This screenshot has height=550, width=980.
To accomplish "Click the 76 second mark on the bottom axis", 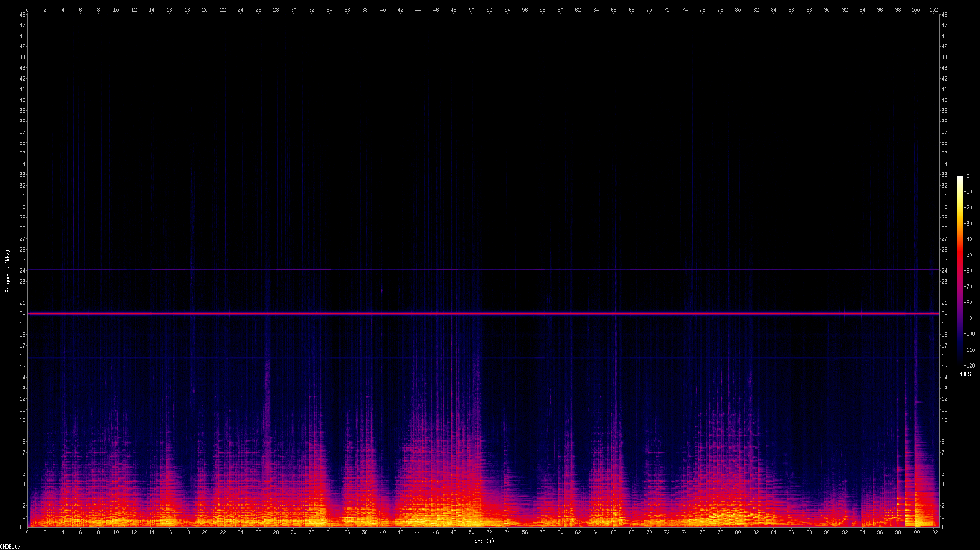I will click(702, 532).
